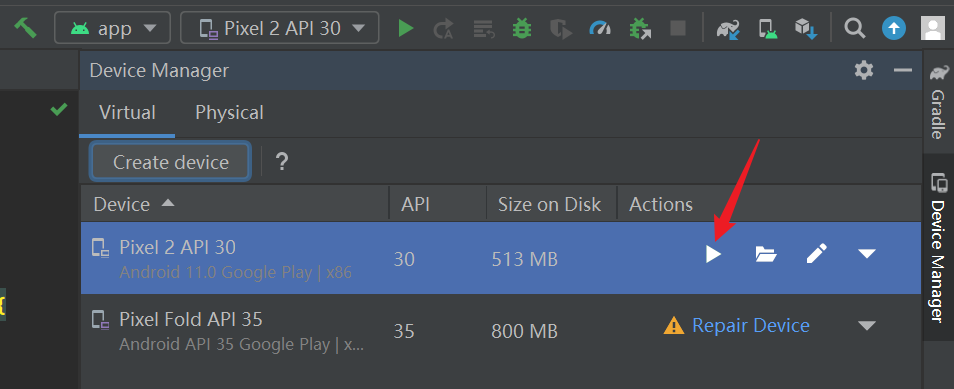This screenshot has height=389, width=954.
Task: Click the green Debug bug icon
Action: pyautogui.click(x=521, y=28)
